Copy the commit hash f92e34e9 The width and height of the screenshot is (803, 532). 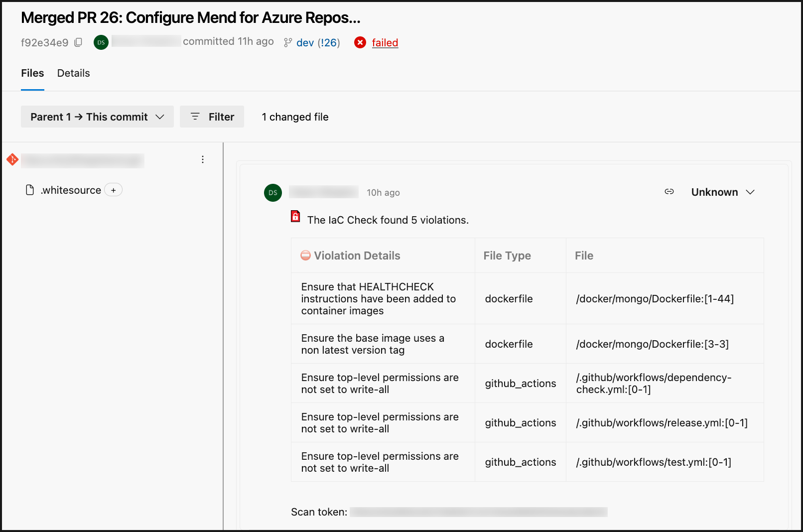tap(78, 42)
